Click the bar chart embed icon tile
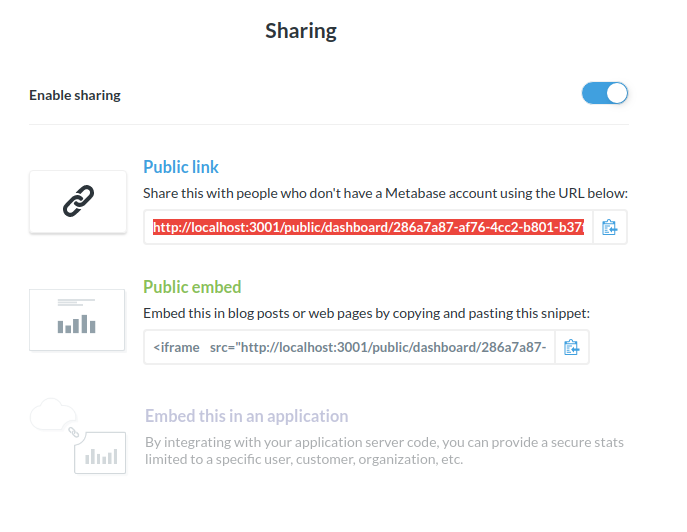 click(x=77, y=320)
